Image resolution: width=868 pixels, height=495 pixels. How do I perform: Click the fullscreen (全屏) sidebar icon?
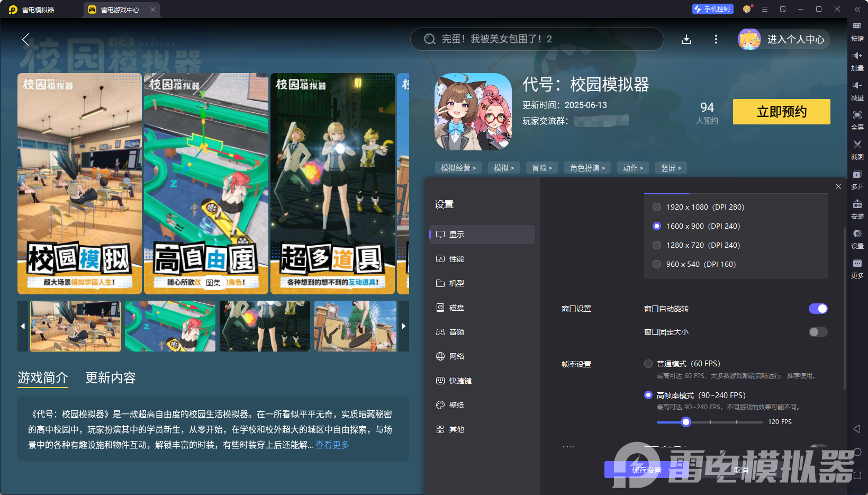coord(857,120)
